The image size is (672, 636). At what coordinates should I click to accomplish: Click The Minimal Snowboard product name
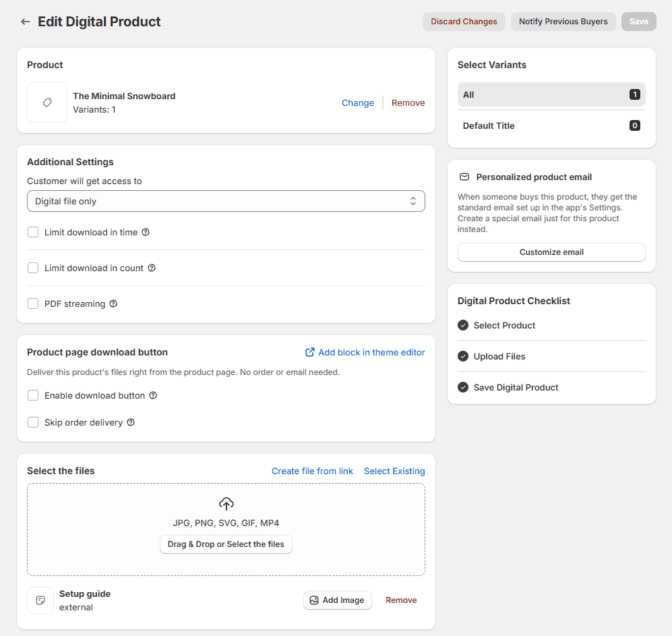[124, 96]
